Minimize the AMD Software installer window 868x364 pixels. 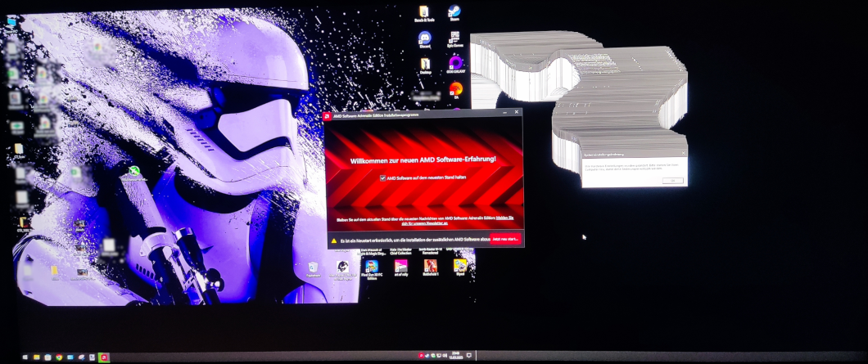pyautogui.click(x=507, y=112)
